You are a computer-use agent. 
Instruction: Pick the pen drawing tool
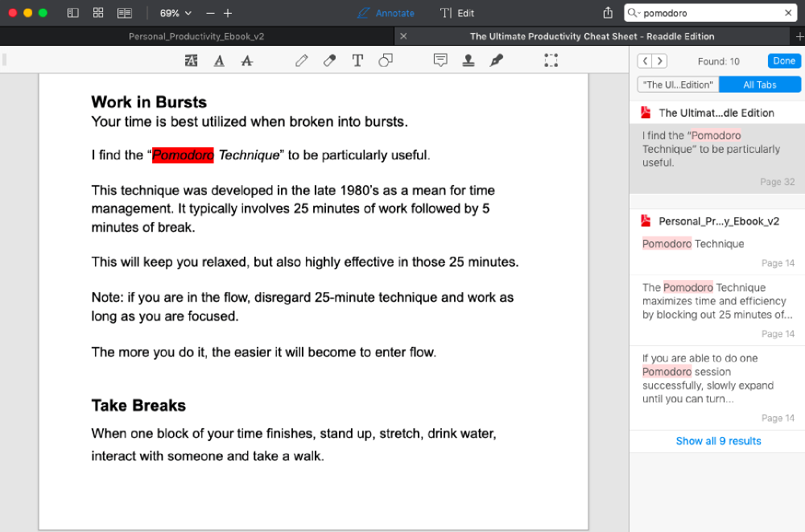[301, 60]
